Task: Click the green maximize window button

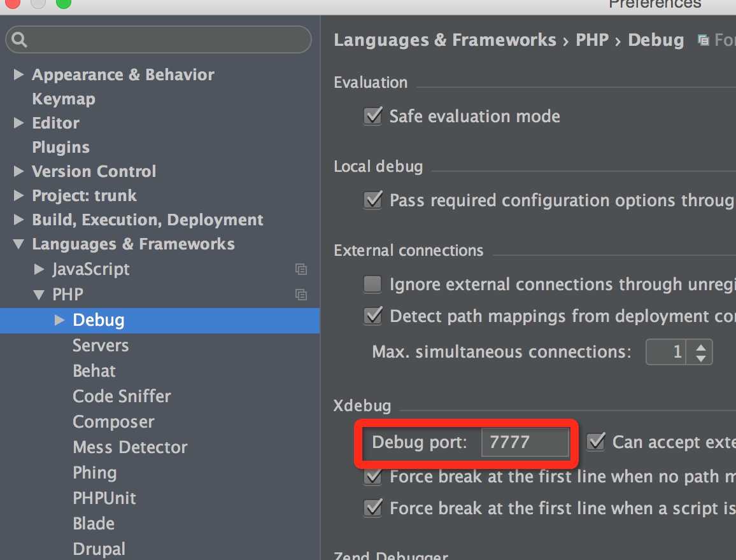Action: [x=64, y=4]
